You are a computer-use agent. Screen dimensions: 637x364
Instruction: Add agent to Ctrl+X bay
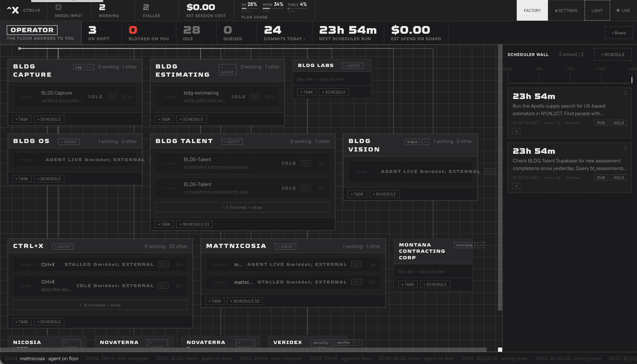(x=63, y=246)
